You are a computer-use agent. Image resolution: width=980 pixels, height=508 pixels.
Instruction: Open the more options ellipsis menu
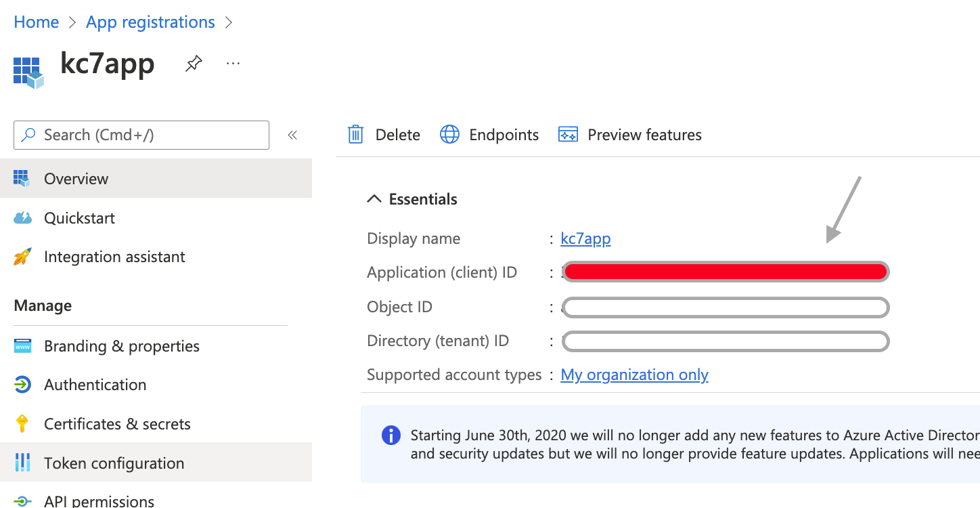(233, 63)
